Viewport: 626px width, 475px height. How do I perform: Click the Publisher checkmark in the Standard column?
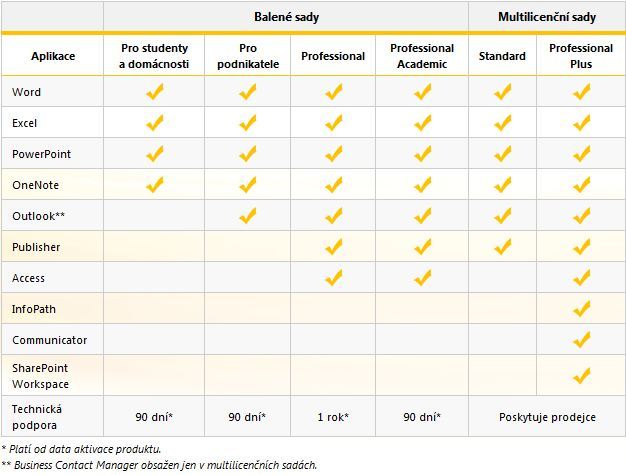tap(503, 247)
